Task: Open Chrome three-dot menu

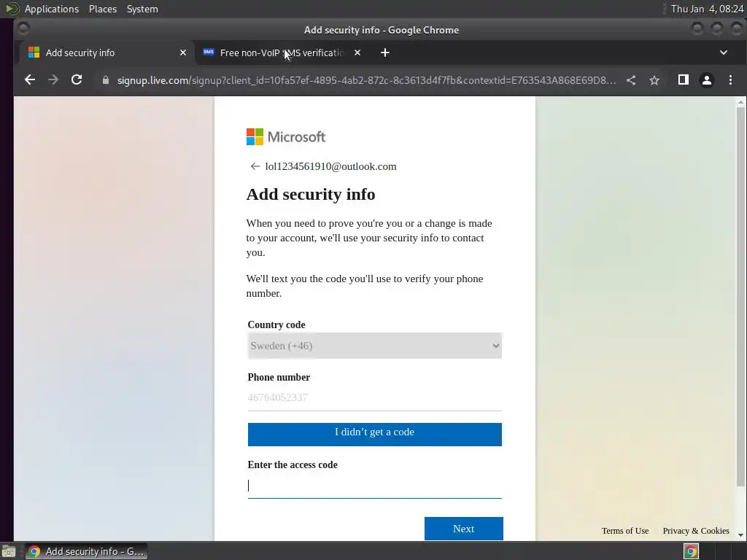Action: pos(730,80)
